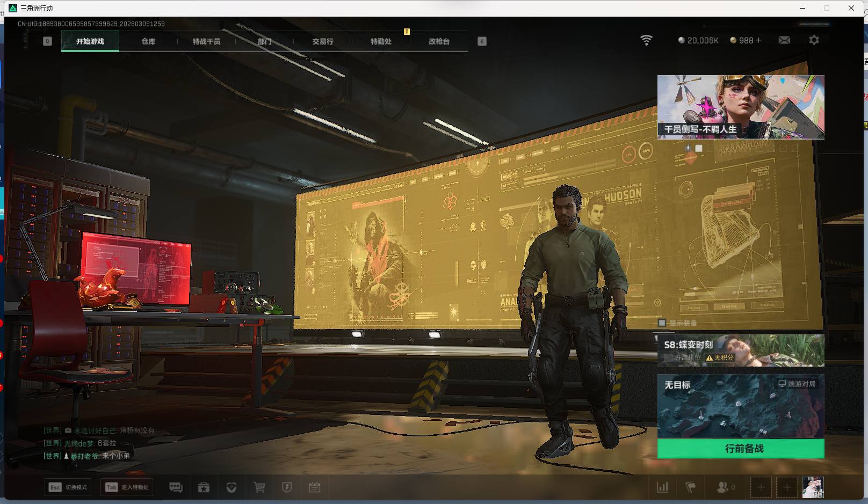Open the settings gear icon
This screenshot has height=504, width=868.
coord(814,40)
